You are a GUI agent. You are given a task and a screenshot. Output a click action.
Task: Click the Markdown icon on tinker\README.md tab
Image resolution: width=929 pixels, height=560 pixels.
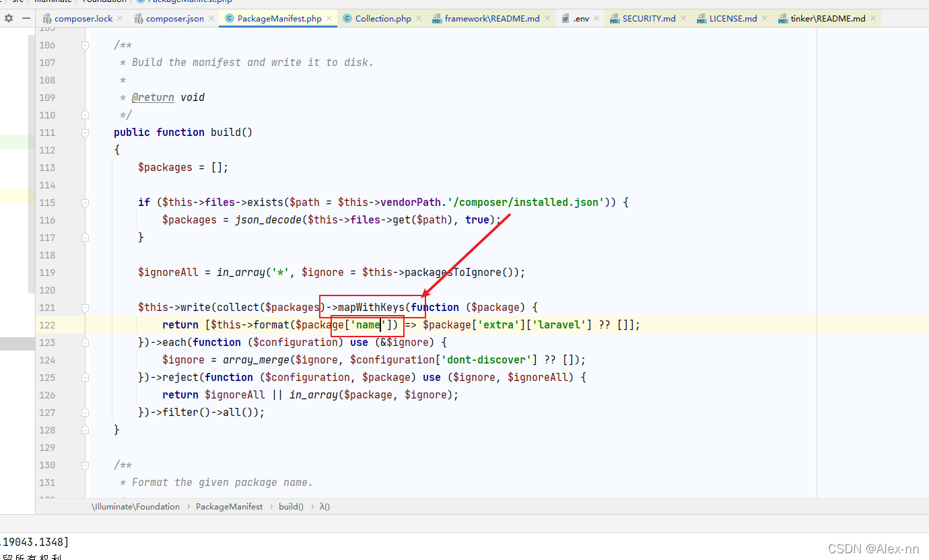click(782, 19)
